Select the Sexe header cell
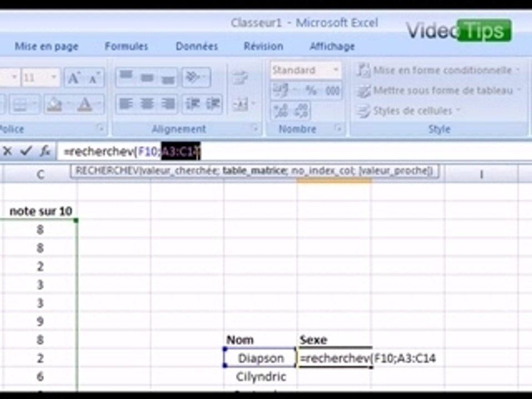Viewport: 532px width, 399px height. click(334, 340)
